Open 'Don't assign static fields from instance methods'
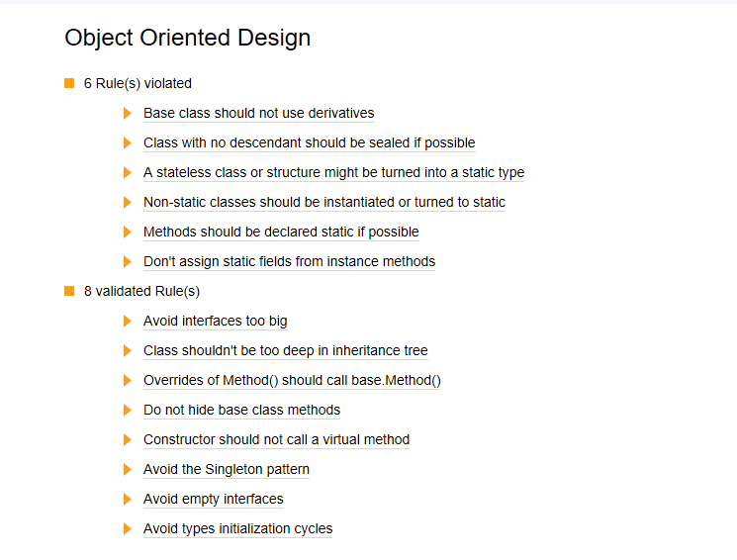The height and width of the screenshot is (560, 737). click(290, 261)
